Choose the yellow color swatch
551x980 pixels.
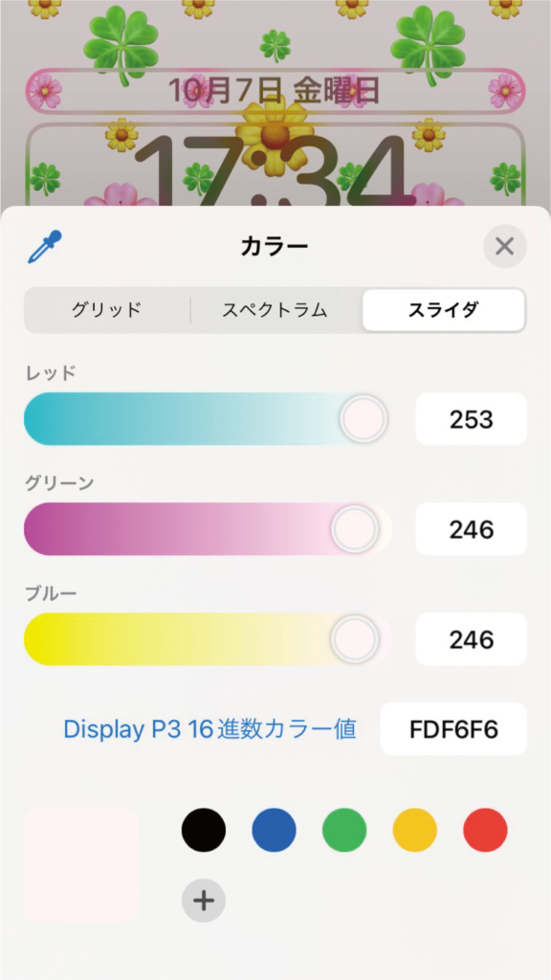(415, 830)
